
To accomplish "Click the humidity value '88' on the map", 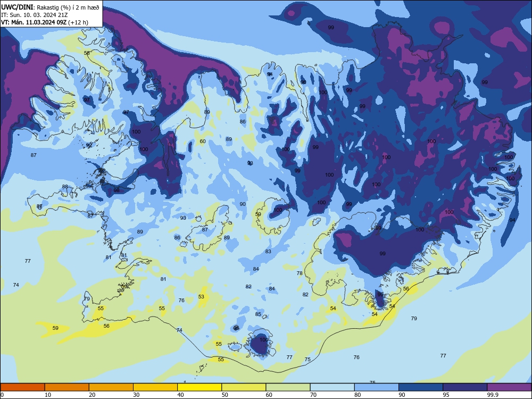I will point(65,187).
